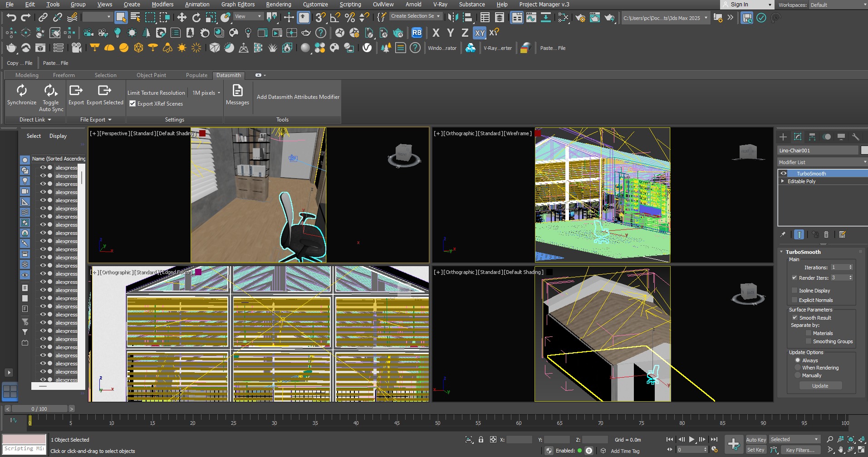Viewport: 868px width, 457px height.
Task: Toggle the Render Iters checkbox
Action: 794,277
